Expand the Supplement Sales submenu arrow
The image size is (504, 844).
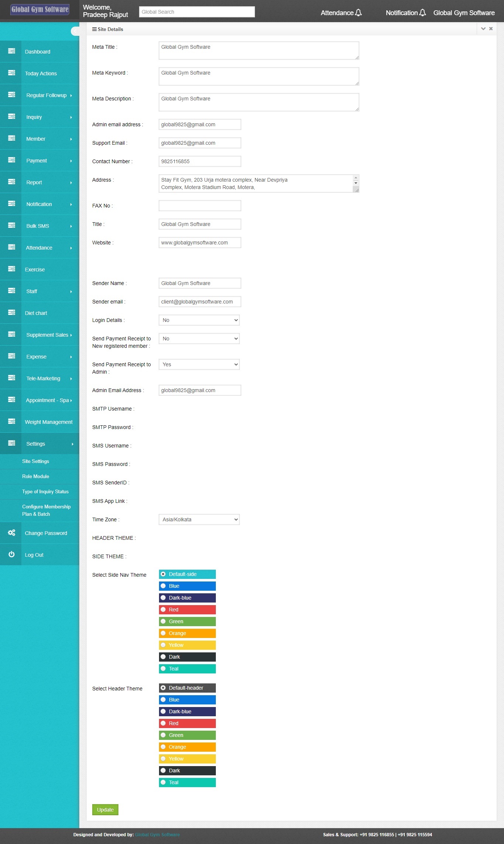click(71, 335)
